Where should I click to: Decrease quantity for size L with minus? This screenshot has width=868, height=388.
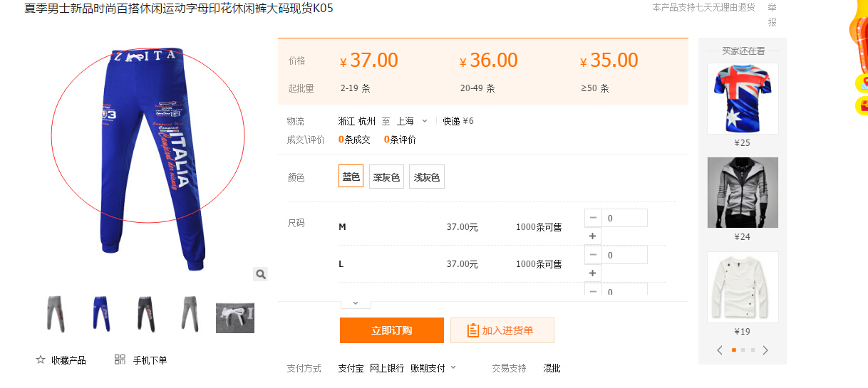(x=593, y=255)
